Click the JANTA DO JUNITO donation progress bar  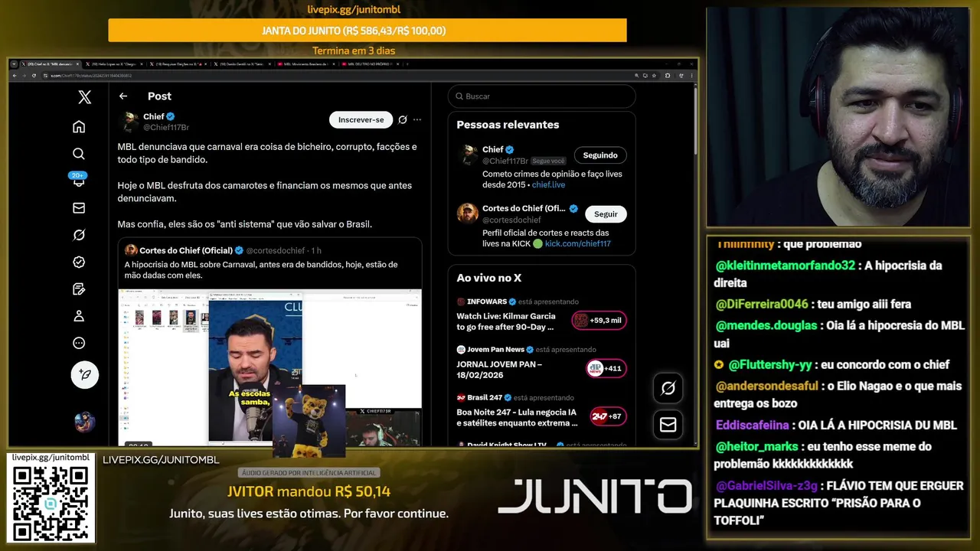coord(367,31)
